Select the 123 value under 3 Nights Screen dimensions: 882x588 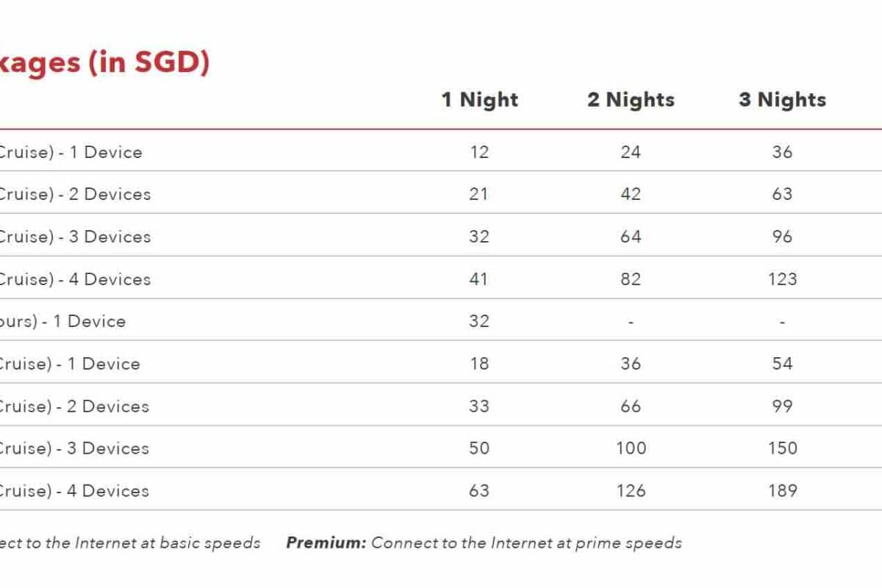(782, 279)
